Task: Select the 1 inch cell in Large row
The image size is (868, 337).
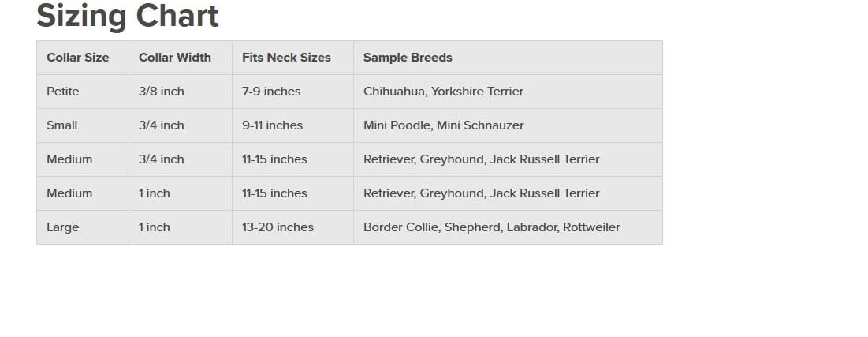Action: click(x=155, y=227)
